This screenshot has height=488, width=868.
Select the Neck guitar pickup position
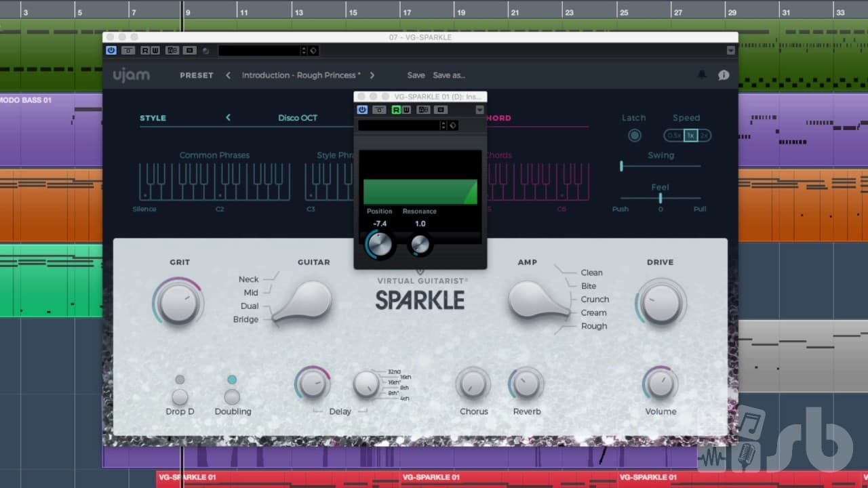point(248,279)
